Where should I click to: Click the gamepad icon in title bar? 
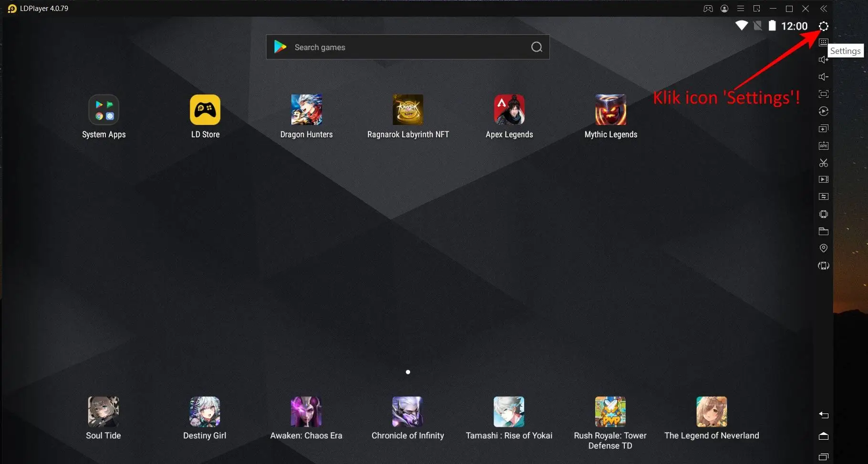pyautogui.click(x=708, y=9)
